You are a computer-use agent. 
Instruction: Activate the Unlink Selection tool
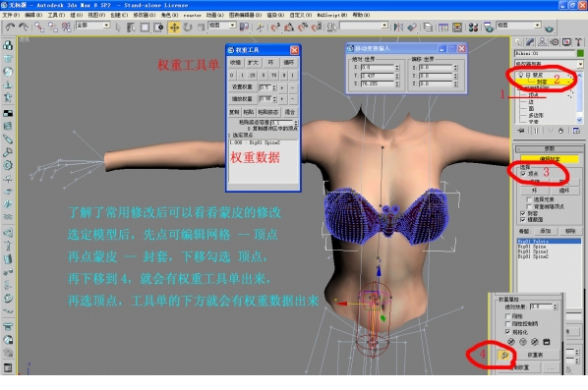click(52, 27)
